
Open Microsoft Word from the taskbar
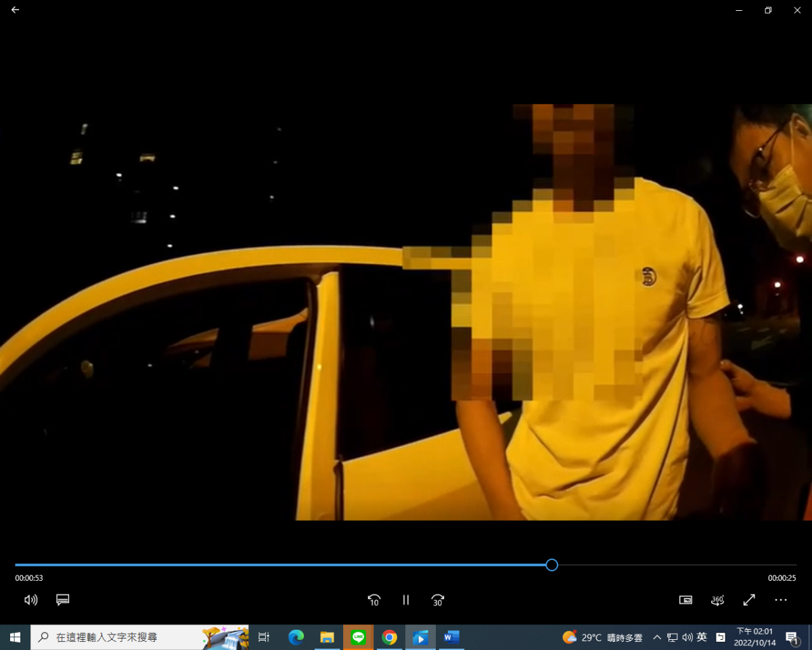(x=451, y=637)
